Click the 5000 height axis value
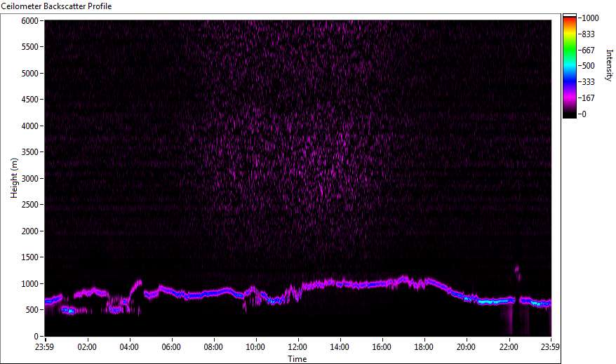The width and height of the screenshot is (616, 364). pyautogui.click(x=30, y=74)
